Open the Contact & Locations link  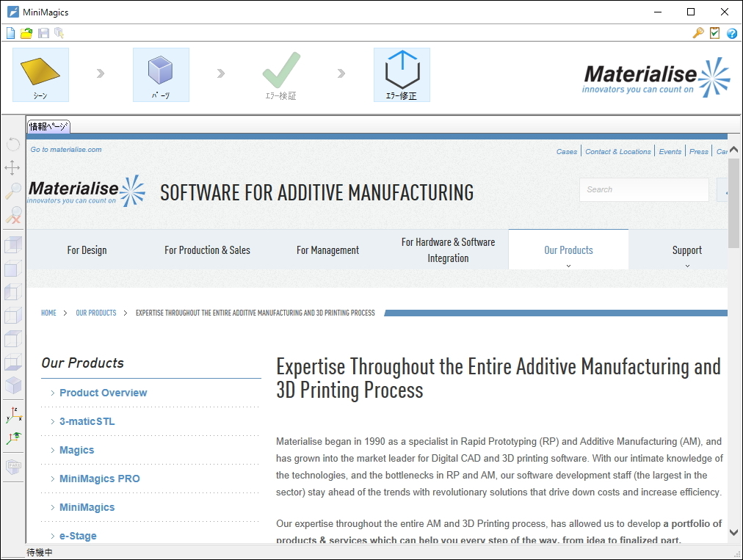[x=618, y=152]
